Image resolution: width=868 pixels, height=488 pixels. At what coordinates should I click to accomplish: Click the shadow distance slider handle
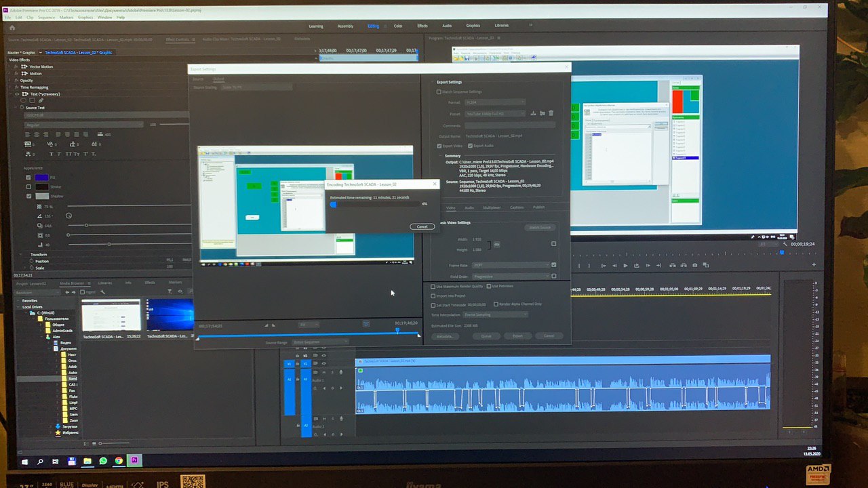click(86, 225)
